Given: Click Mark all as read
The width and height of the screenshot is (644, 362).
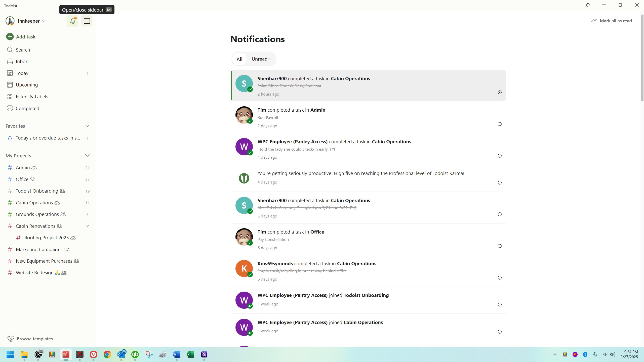Looking at the screenshot, I should tap(611, 21).
